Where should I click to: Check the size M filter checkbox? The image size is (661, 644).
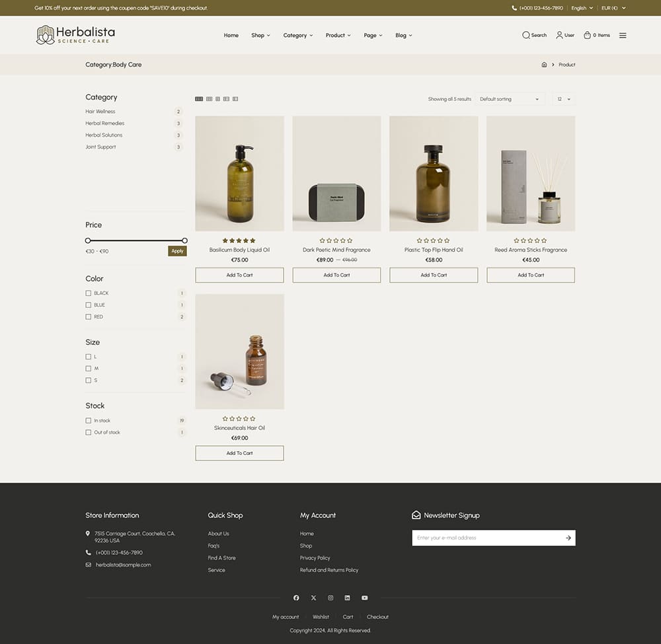(x=88, y=369)
